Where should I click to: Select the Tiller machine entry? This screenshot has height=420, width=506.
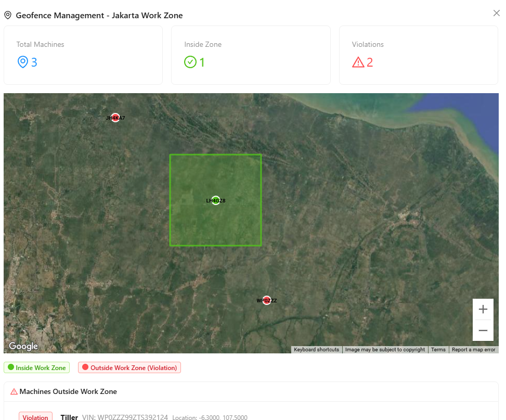point(69,417)
